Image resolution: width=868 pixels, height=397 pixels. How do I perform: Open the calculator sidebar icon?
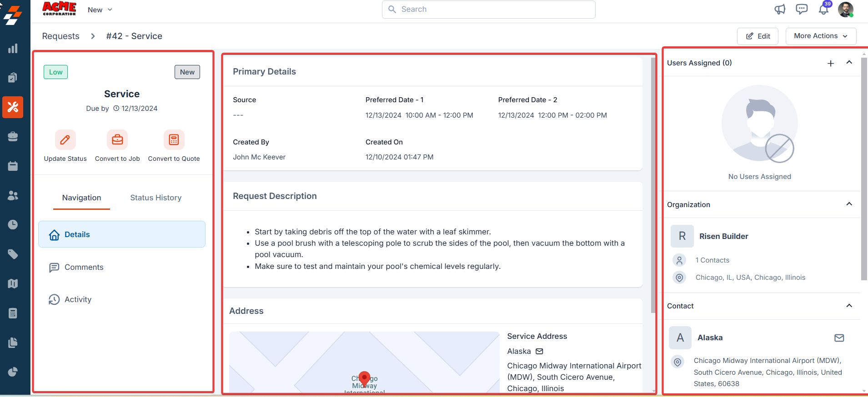point(13,313)
